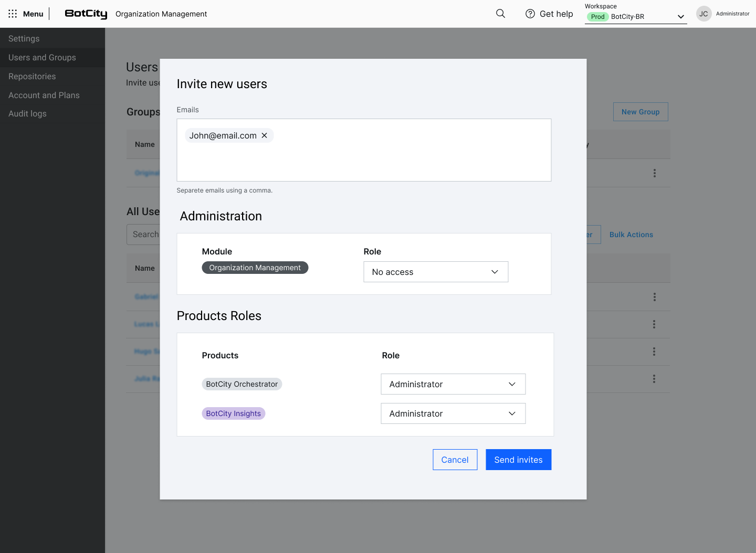
Task: Click the BotCity Orchestrator product chip
Action: click(x=241, y=384)
